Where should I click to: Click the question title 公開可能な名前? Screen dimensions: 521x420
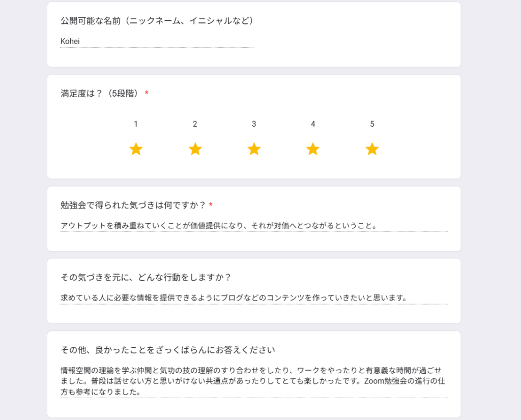(x=157, y=20)
